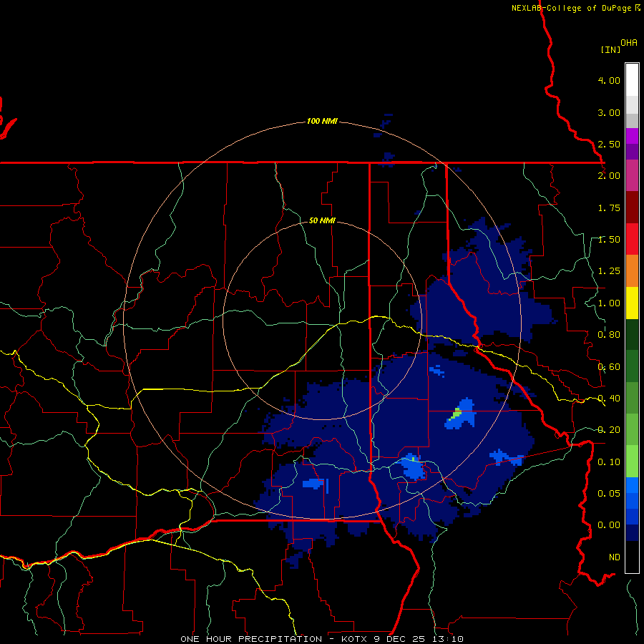The height and width of the screenshot is (644, 644).
Task: Click the yellow legend color swatch
Action: coord(632,303)
